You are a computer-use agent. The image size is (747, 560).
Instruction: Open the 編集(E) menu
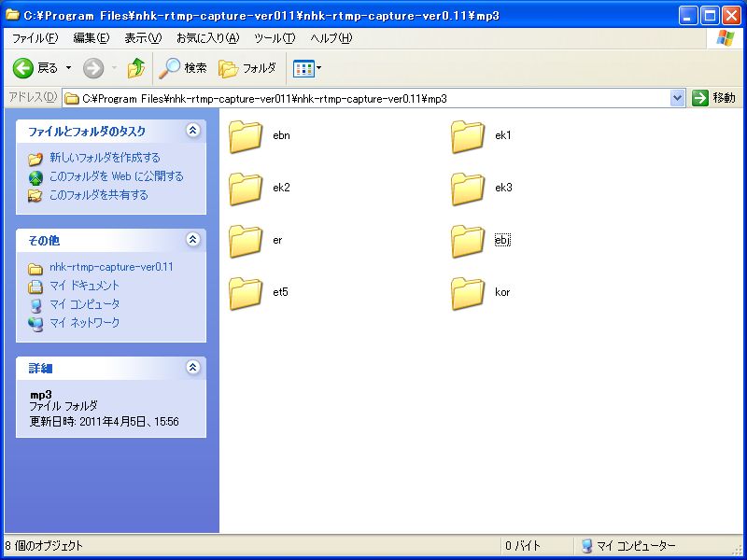(92, 38)
